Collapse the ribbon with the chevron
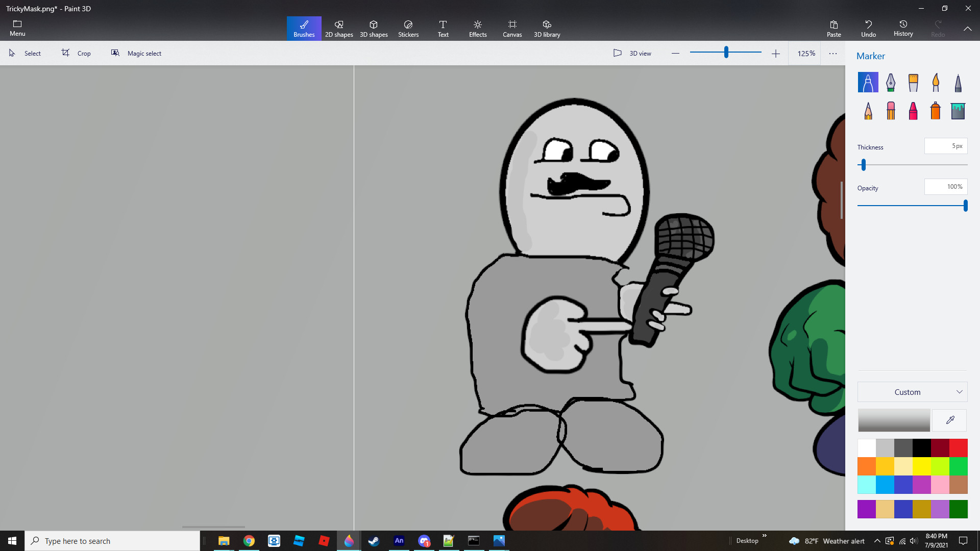 [967, 29]
